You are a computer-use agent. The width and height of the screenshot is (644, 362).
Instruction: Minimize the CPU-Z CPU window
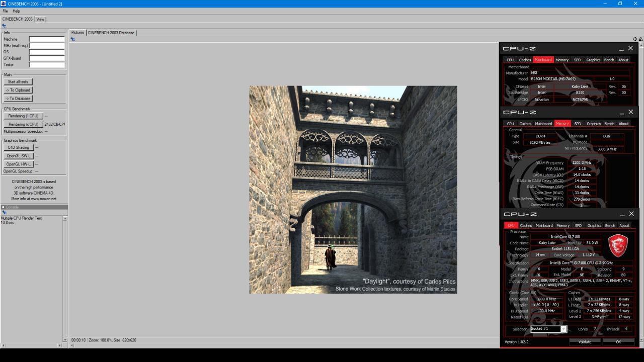tap(622, 214)
